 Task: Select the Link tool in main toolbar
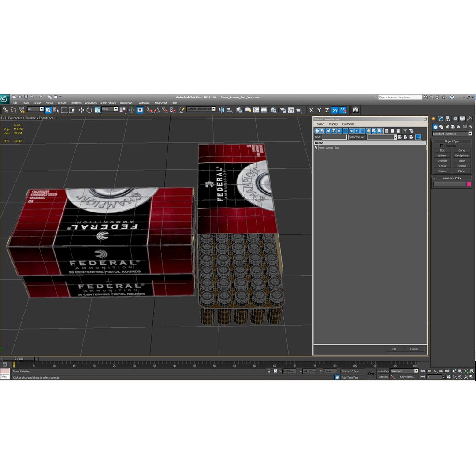pos(5,110)
